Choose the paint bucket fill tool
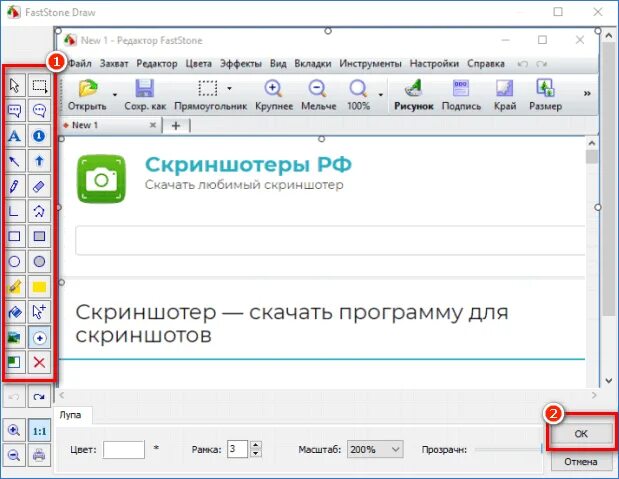 [15, 312]
